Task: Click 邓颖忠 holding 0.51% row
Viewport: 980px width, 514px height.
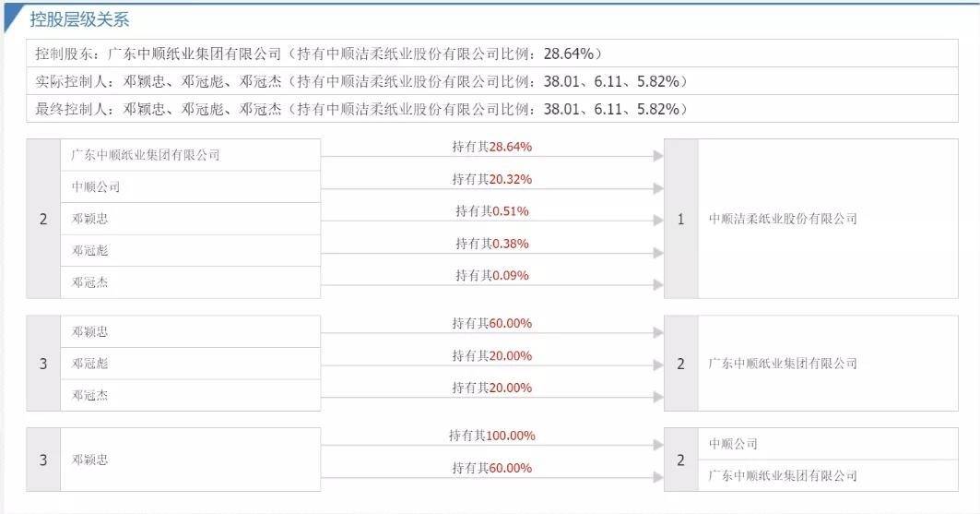Action: tap(89, 220)
